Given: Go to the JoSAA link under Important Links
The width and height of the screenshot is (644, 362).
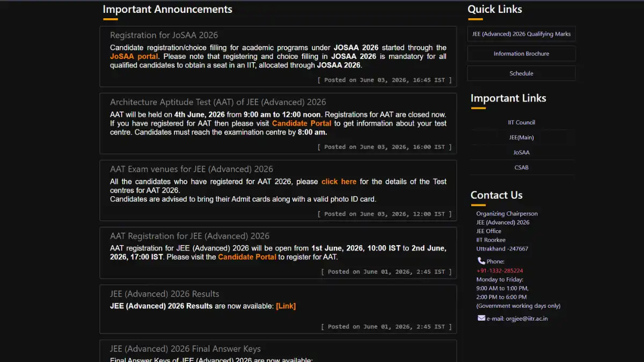Looking at the screenshot, I should (x=522, y=152).
